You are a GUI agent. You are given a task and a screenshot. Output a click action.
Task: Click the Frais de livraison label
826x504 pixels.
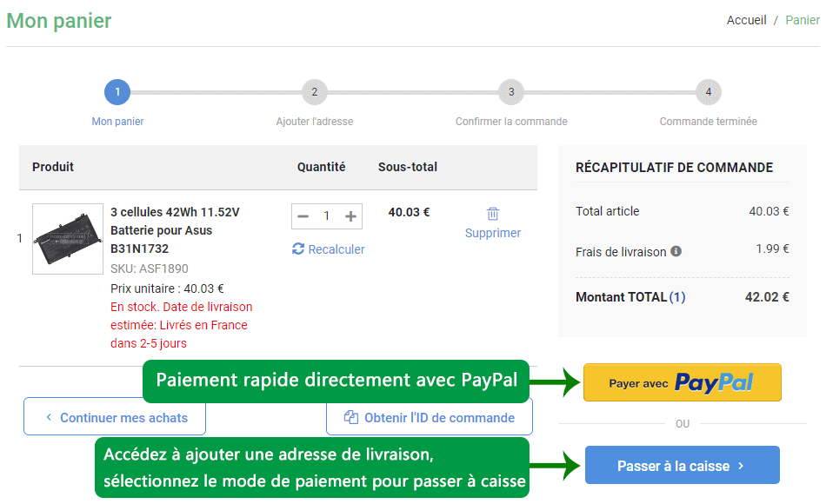pos(621,252)
